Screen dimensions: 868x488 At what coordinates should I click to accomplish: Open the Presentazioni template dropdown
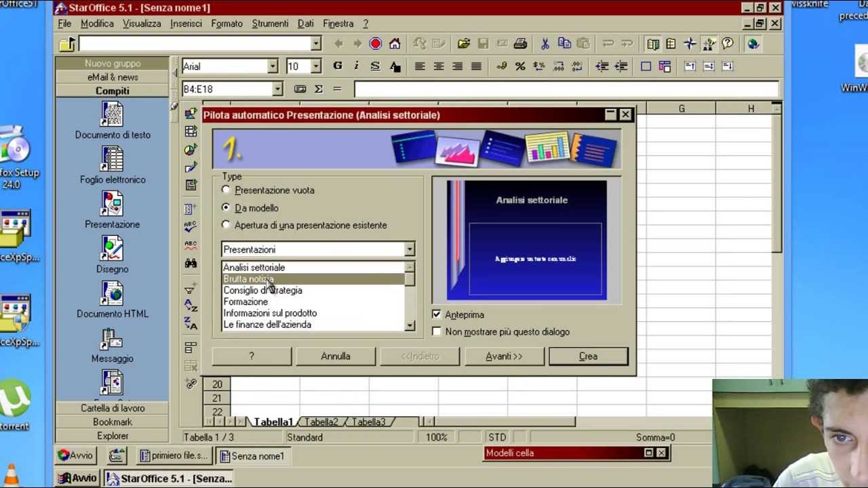point(409,249)
